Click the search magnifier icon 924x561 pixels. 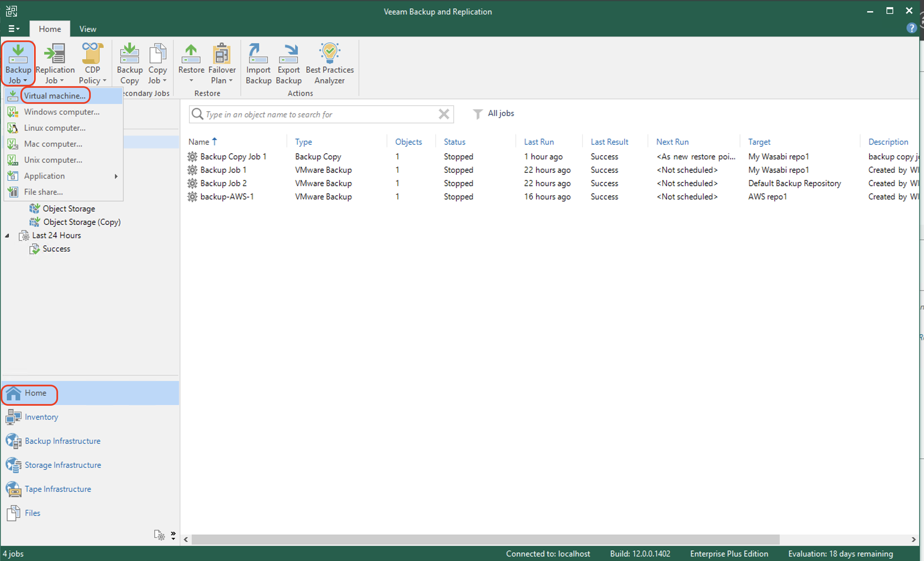tap(197, 114)
